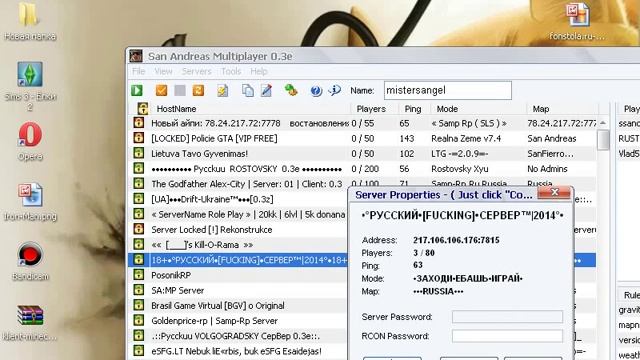Click the greyed-out Delete Server icon
Viewport: 640px width, 360px height.
point(180,90)
